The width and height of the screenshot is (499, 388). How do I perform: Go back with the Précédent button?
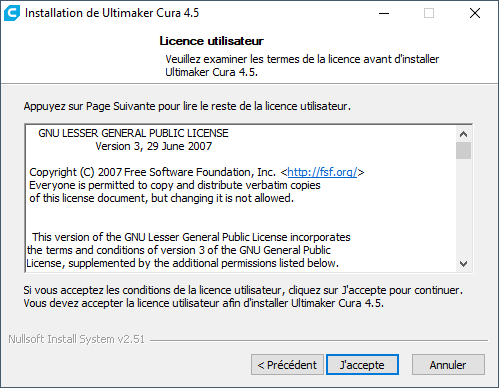coord(287,365)
